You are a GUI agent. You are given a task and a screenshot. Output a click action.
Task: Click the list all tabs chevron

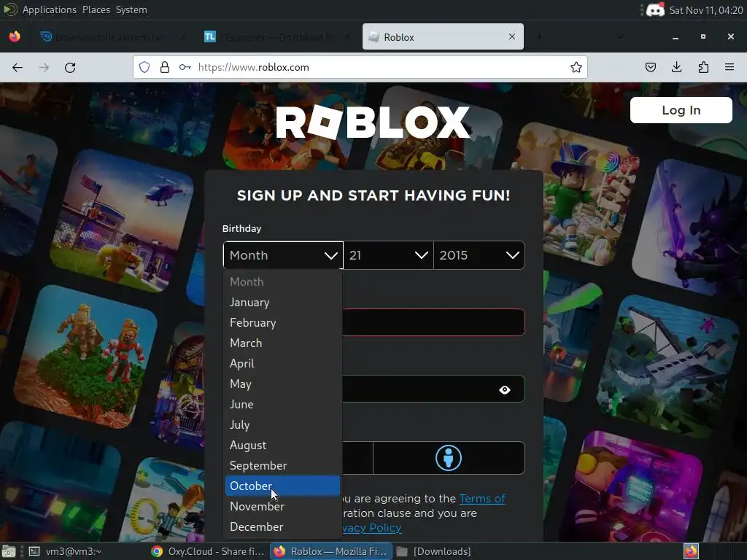pos(620,36)
